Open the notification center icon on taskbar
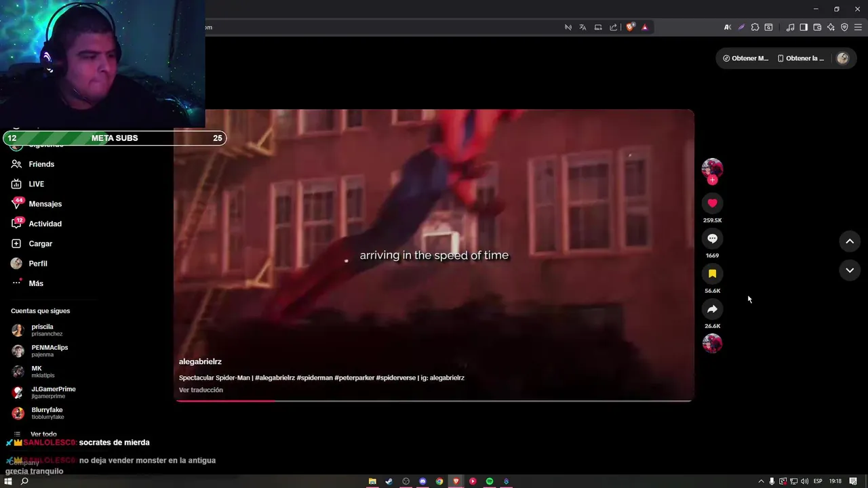868x488 pixels. click(x=853, y=481)
